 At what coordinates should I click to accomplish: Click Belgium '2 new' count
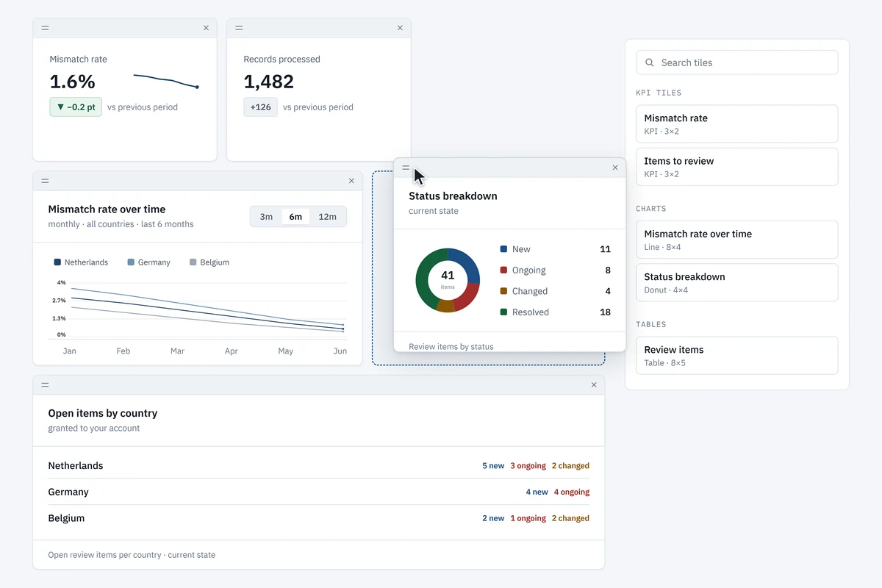click(x=493, y=518)
